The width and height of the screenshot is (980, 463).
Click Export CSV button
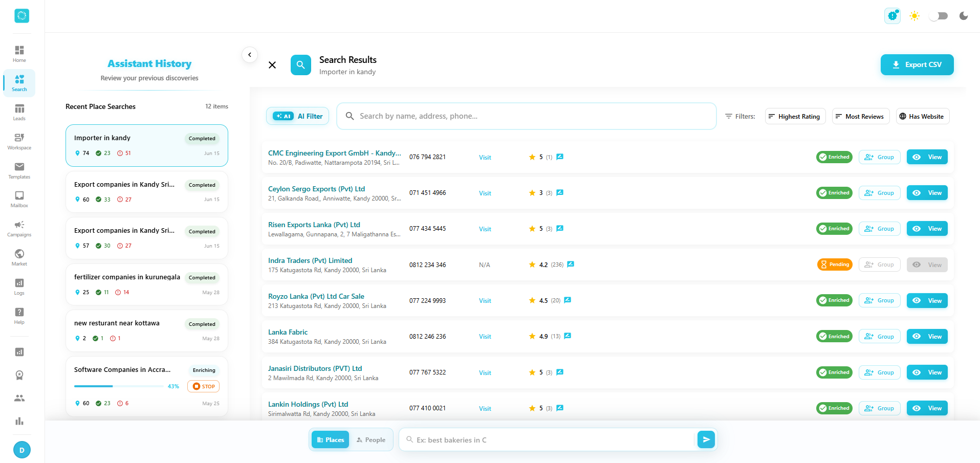click(917, 64)
